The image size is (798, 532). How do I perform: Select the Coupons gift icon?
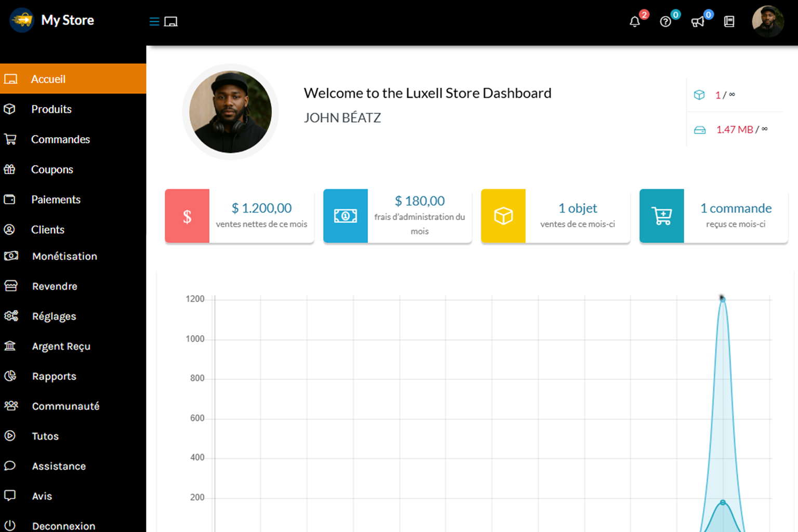(10, 169)
